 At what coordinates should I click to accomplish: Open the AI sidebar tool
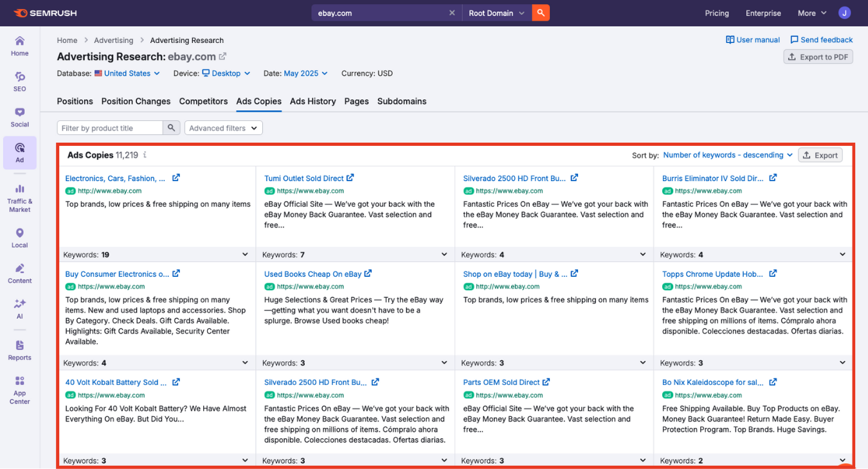19,308
